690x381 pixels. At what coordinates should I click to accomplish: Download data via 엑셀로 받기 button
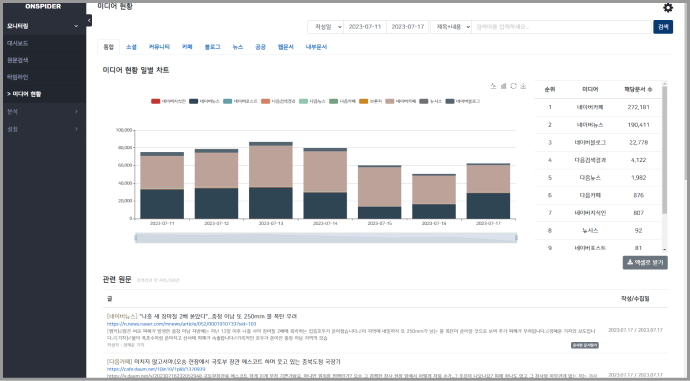pyautogui.click(x=645, y=263)
